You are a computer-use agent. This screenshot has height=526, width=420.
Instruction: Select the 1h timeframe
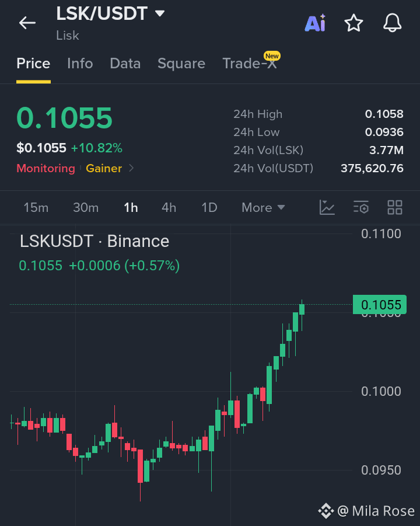(131, 207)
